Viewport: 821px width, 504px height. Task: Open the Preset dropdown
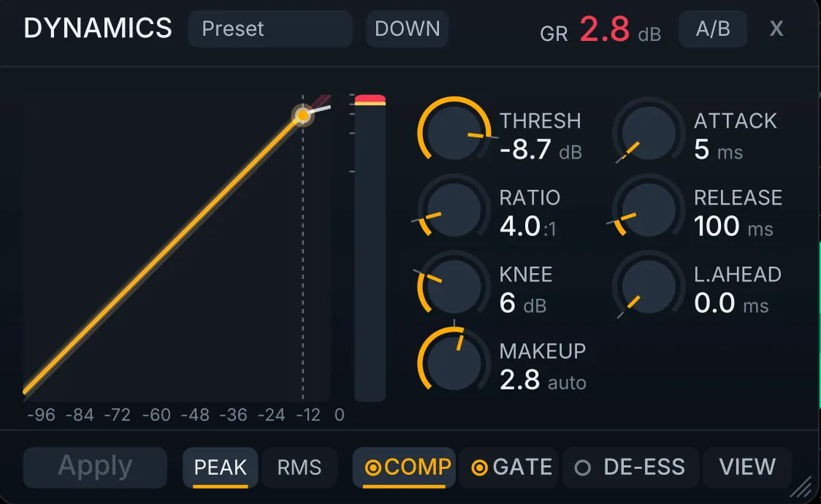point(270,28)
